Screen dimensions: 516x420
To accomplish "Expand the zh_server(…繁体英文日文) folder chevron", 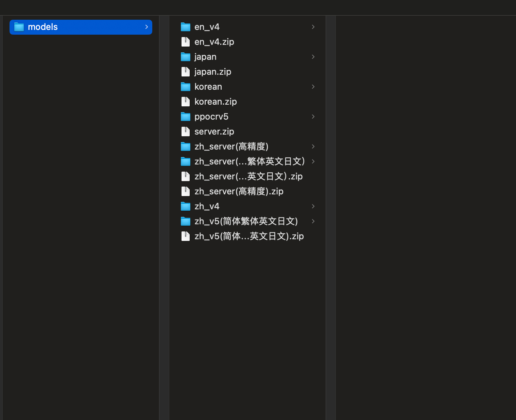I will (x=313, y=161).
